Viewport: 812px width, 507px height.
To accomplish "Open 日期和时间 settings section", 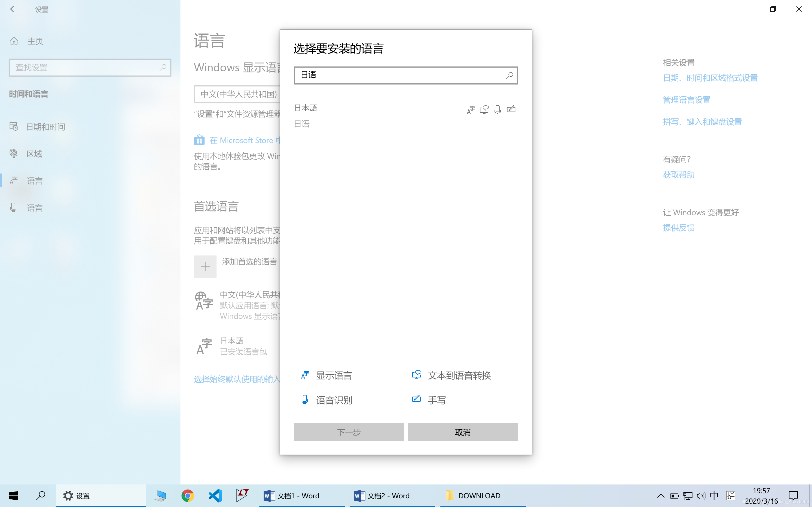I will tap(45, 127).
